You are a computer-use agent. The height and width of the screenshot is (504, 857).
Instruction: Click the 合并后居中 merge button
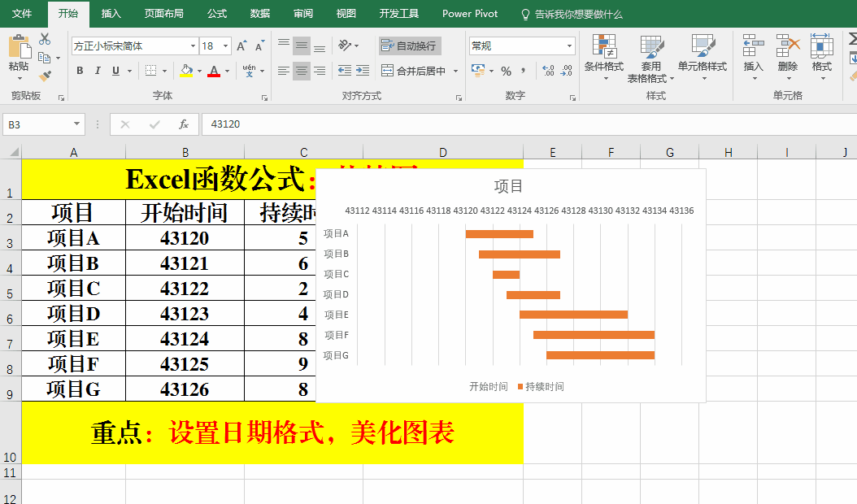414,71
